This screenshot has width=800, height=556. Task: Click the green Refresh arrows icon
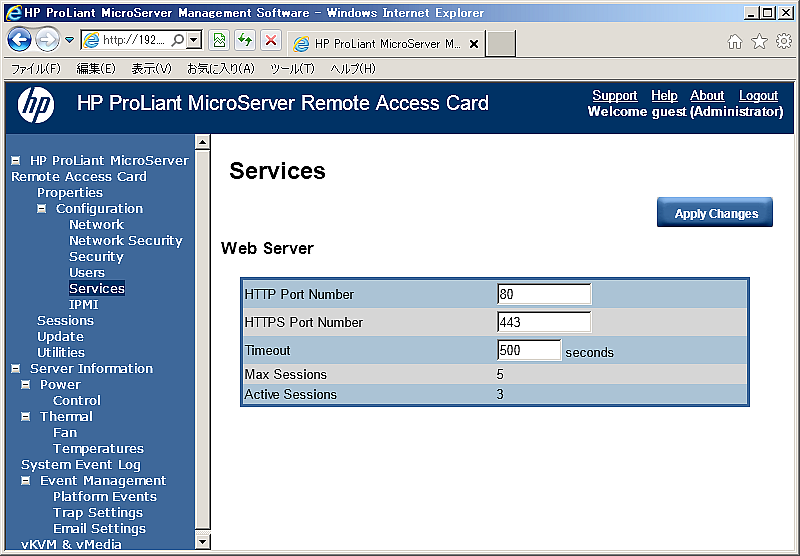(245, 40)
